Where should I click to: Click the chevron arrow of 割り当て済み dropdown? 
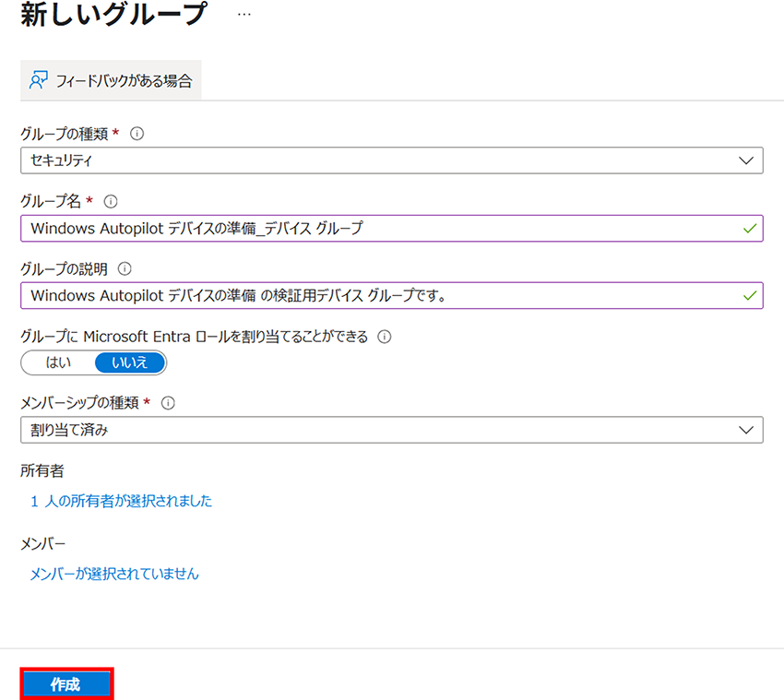point(746,430)
